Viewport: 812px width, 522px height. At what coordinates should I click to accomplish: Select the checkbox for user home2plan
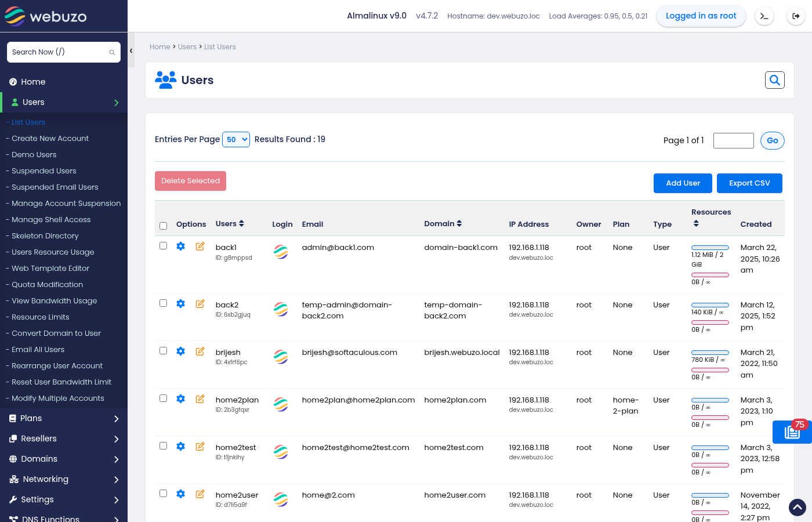pos(163,398)
